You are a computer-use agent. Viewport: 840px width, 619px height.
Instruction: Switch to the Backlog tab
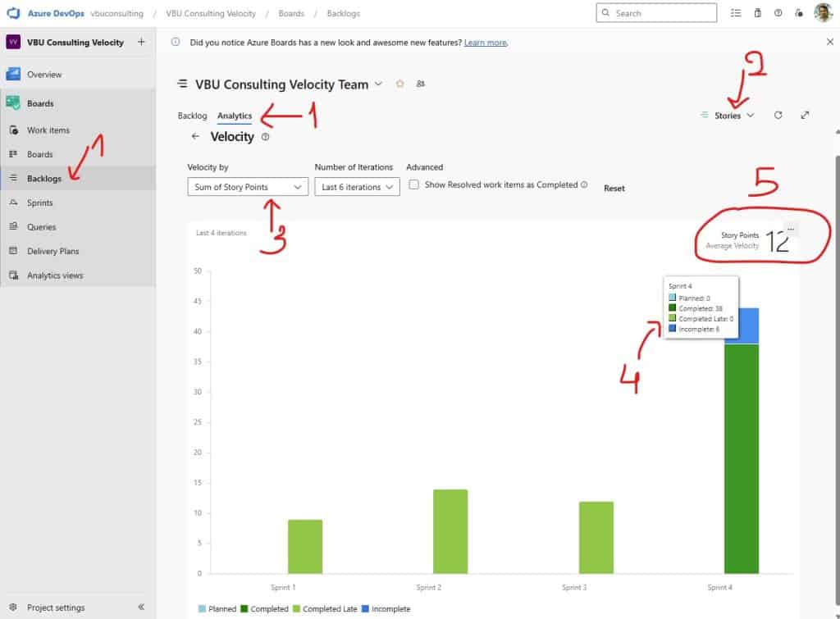coord(192,116)
